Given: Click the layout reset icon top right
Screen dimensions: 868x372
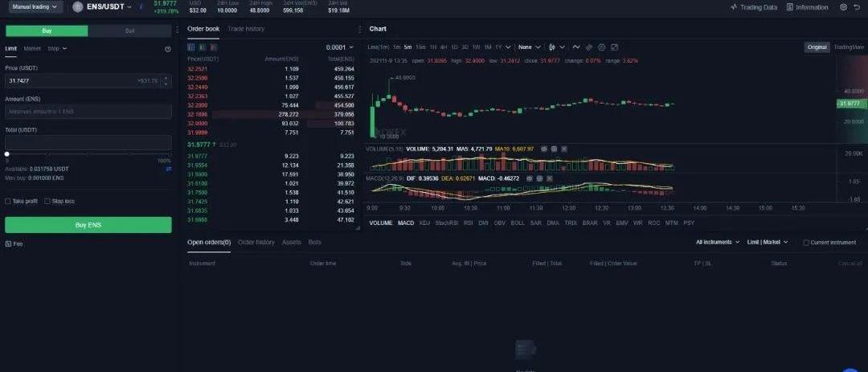Looking at the screenshot, I should (x=858, y=7).
